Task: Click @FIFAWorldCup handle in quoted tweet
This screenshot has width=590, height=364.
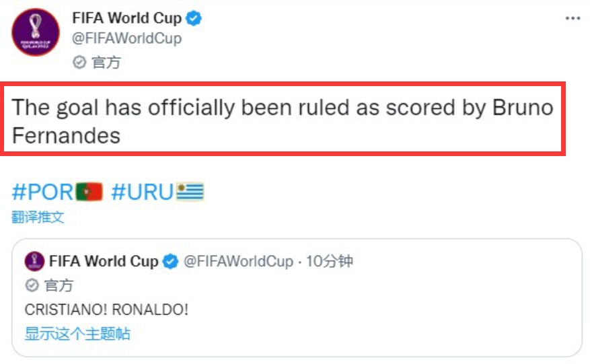Action: [239, 261]
